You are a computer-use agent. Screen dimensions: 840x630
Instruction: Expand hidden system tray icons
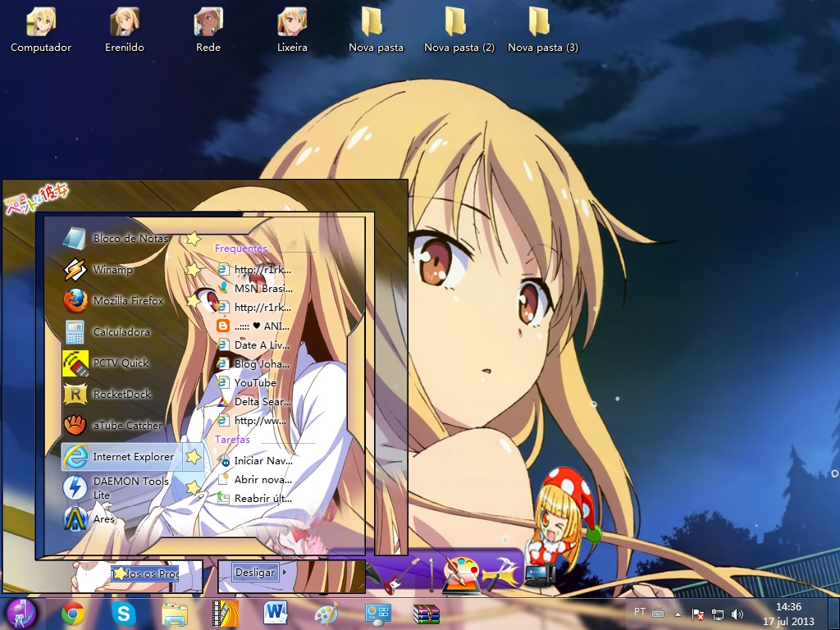click(678, 613)
